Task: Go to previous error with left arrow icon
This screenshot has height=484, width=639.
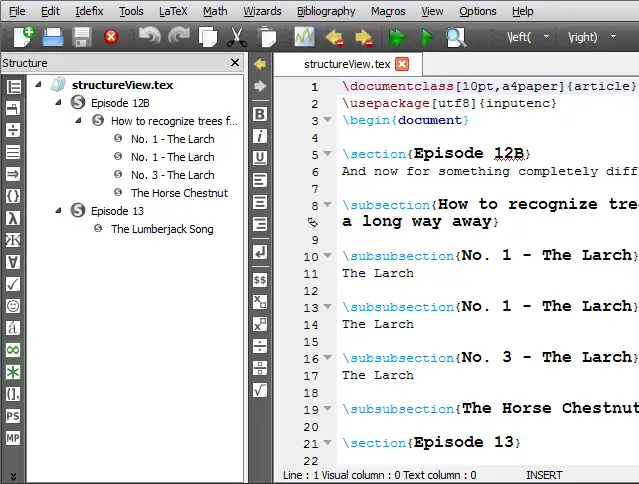Action: click(334, 37)
